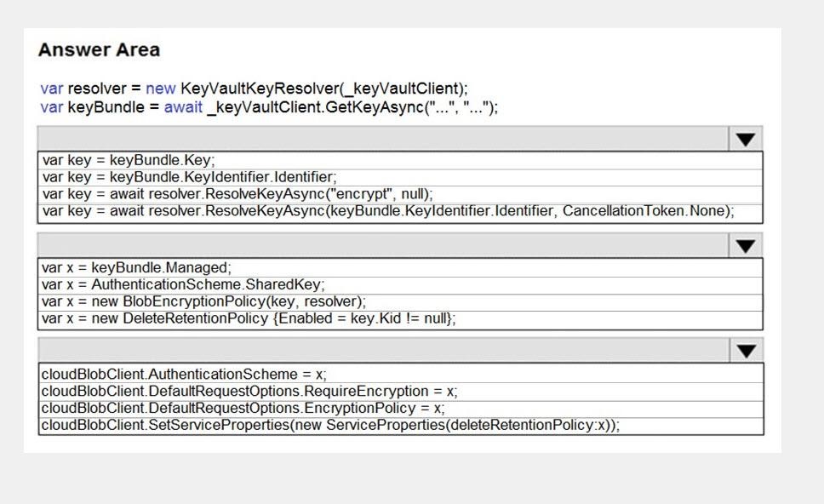Choose DefaultRequestOptions.EncryptionPolicy = x option

(401, 409)
